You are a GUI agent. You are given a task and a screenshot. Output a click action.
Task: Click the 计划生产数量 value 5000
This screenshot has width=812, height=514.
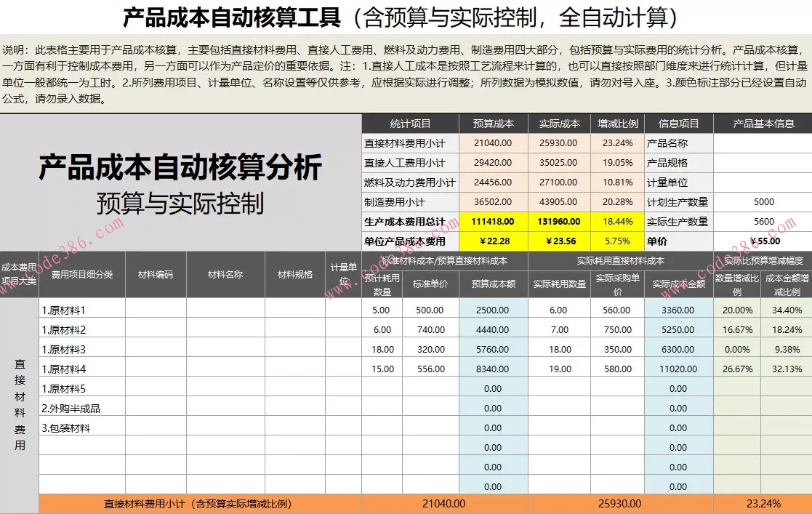point(763,202)
